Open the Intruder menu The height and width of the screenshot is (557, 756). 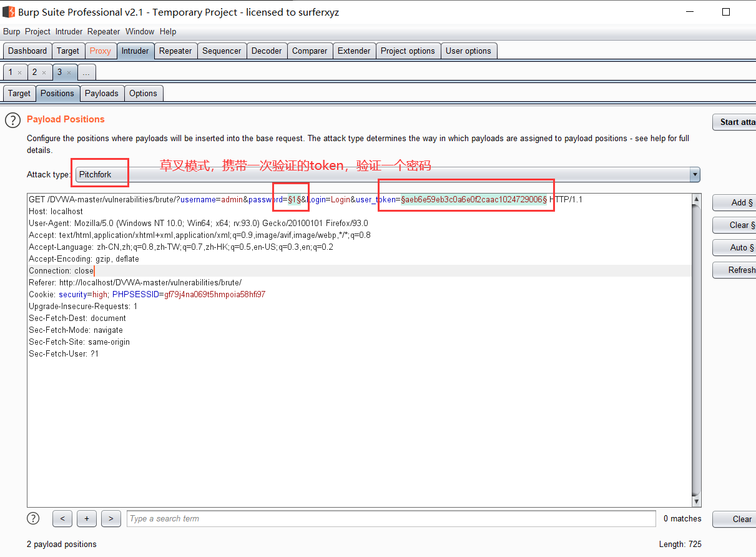tap(69, 31)
